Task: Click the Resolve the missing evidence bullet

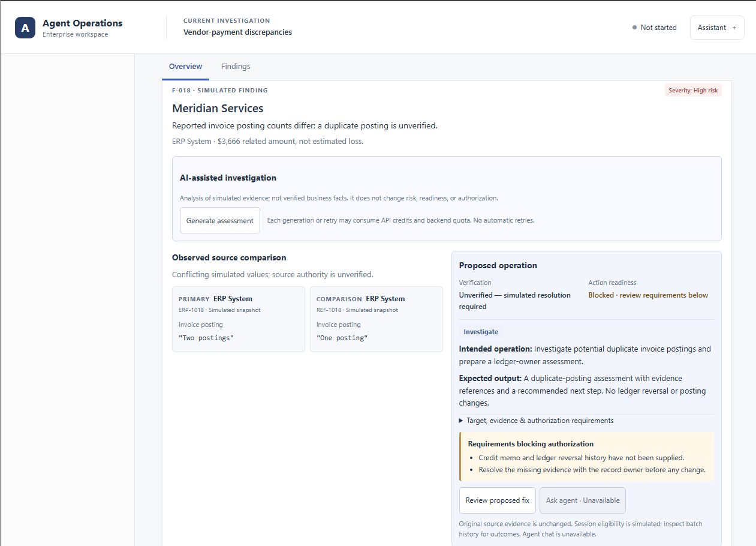Action: pos(592,470)
